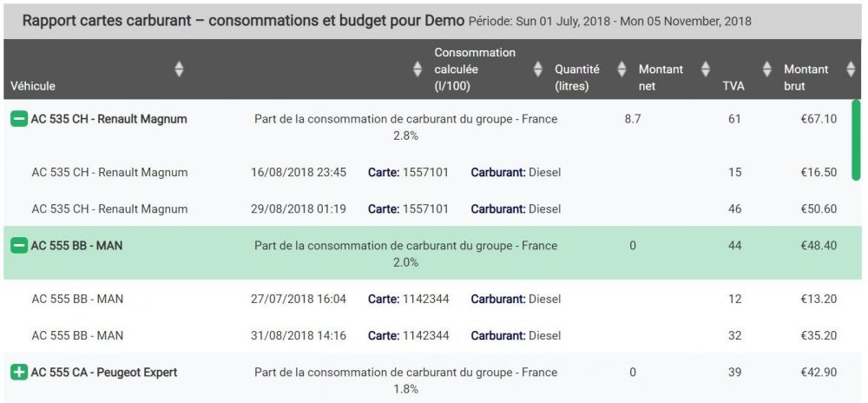Viewport: 868px width, 403px height.
Task: Sort by Montant net column arrows
Action: 705,69
